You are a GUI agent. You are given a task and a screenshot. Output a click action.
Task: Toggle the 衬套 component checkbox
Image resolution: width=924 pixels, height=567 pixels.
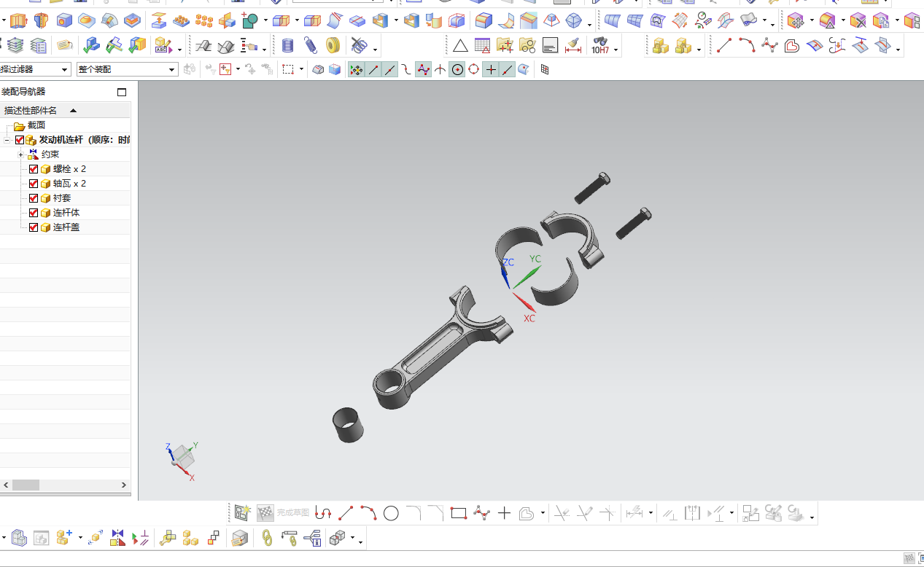click(34, 198)
